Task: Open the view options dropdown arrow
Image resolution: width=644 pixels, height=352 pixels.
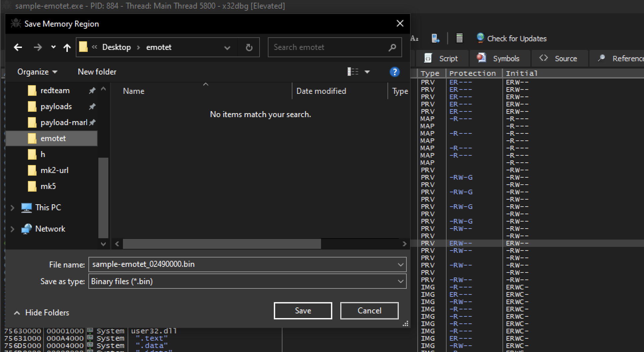Action: 367,72
